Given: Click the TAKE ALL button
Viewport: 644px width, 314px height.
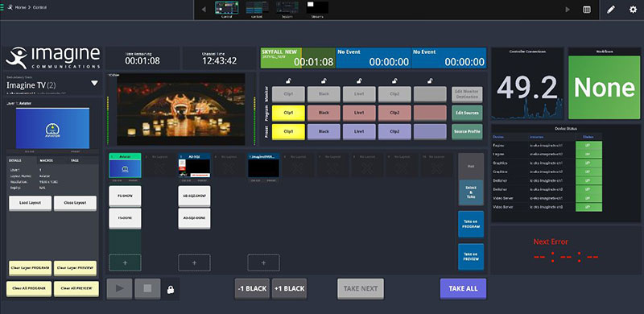Looking at the screenshot, I should tap(463, 288).
